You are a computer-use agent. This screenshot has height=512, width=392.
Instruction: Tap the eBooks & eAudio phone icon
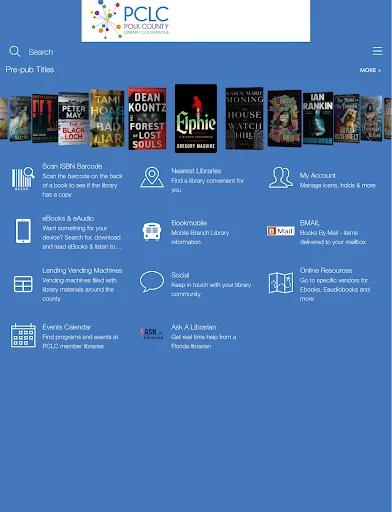23,231
